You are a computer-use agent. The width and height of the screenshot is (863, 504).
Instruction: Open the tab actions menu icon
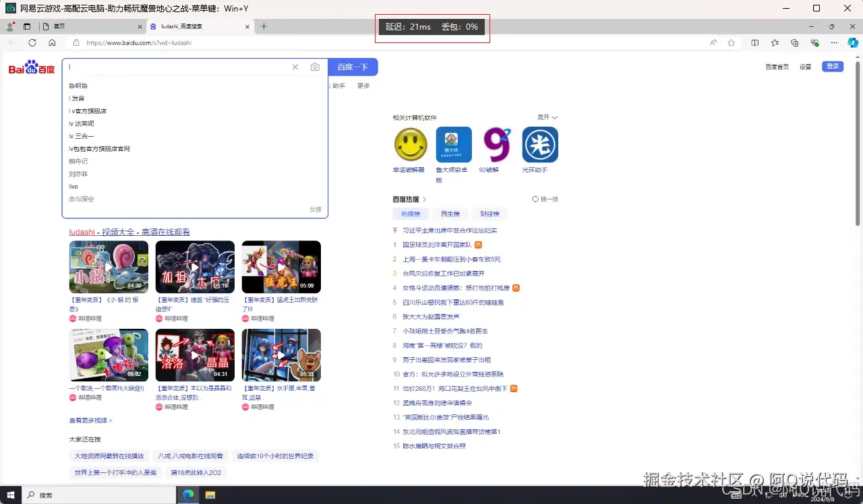coord(27,26)
